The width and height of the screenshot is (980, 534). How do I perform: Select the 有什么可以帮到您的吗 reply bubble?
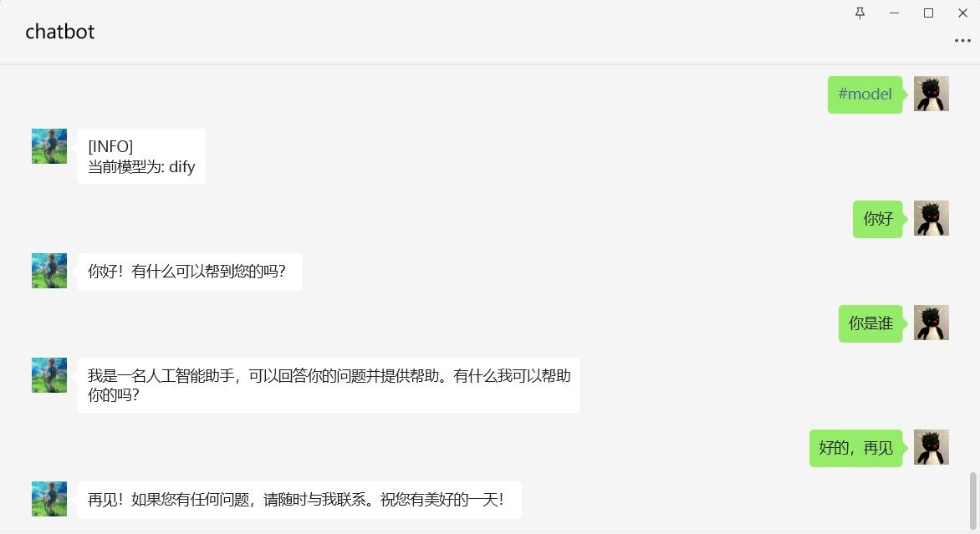(190, 272)
